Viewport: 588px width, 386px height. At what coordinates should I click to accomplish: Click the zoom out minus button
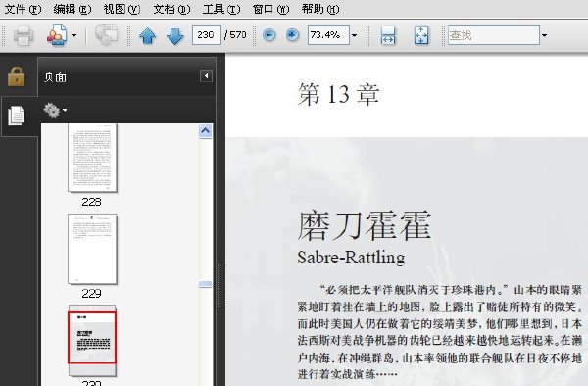tap(269, 35)
